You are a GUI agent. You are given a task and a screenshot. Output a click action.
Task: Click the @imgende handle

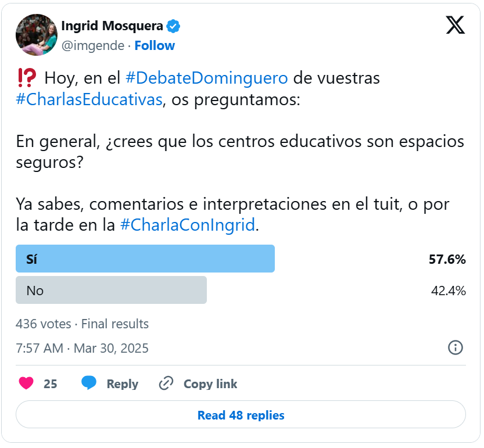(93, 45)
